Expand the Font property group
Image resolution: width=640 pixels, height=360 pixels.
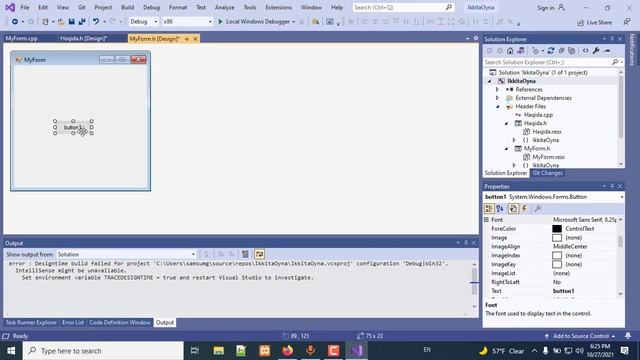(x=487, y=220)
